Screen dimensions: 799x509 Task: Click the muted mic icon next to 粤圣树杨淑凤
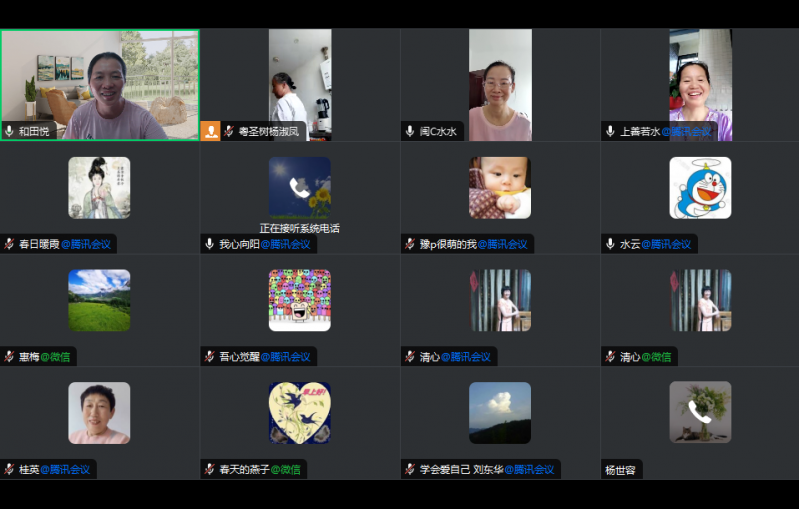[x=229, y=131]
